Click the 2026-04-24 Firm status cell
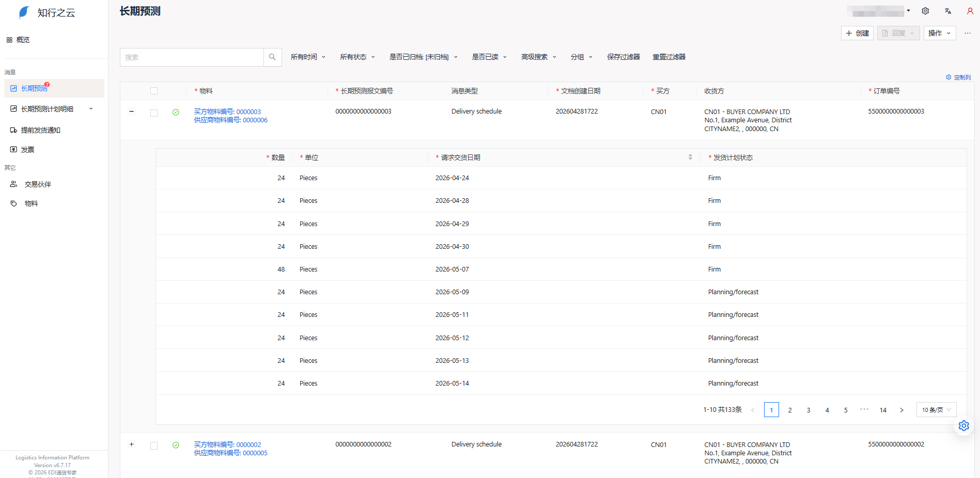Viewport: 980px width, 478px height. tap(714, 178)
